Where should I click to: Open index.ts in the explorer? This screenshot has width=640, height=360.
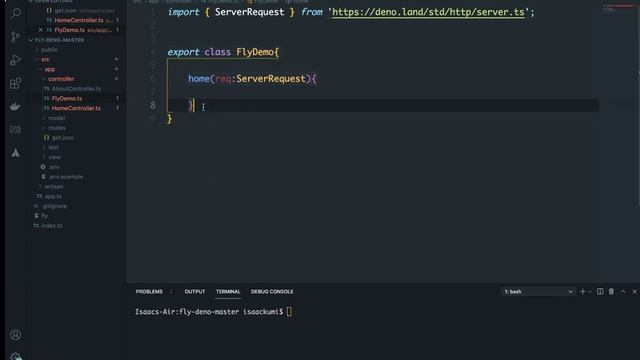pos(51,225)
